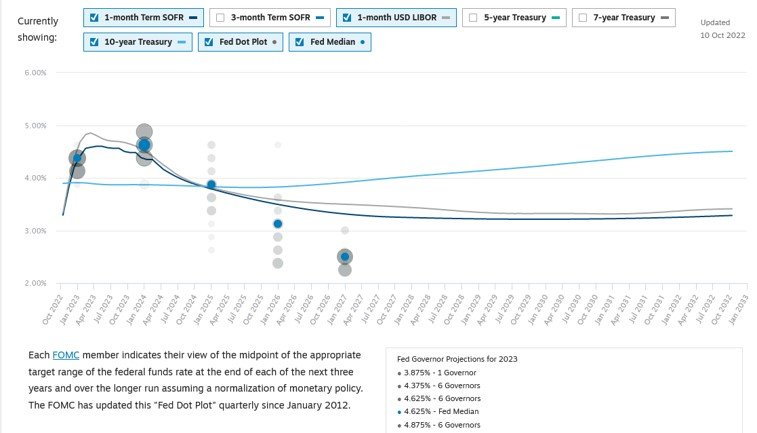Screen dimensions: 757x433
Task: Click the 10-year Treasury light-blue line icon
Action: pyautogui.click(x=181, y=42)
